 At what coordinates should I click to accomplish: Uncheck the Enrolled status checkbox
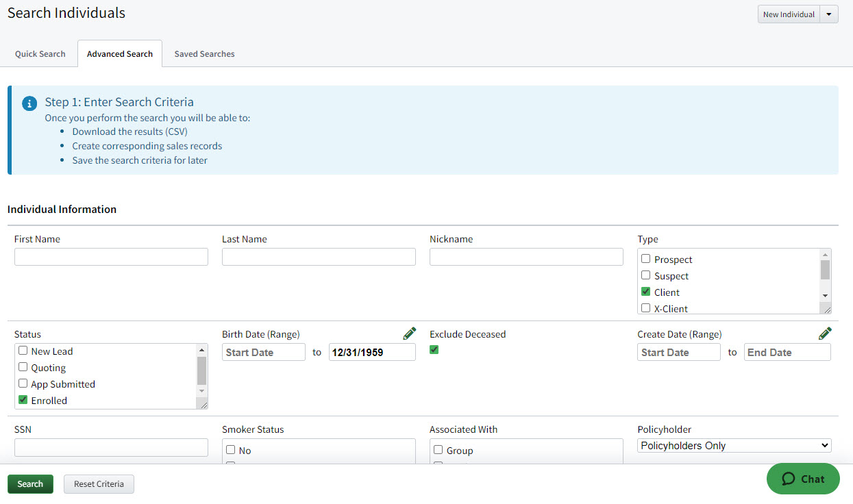click(x=23, y=400)
